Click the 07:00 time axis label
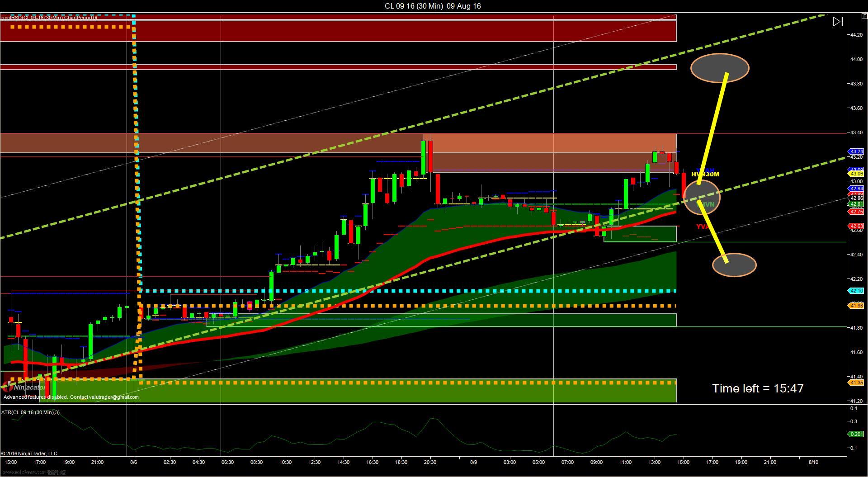Viewport: 868px width, 477px height. click(x=567, y=462)
